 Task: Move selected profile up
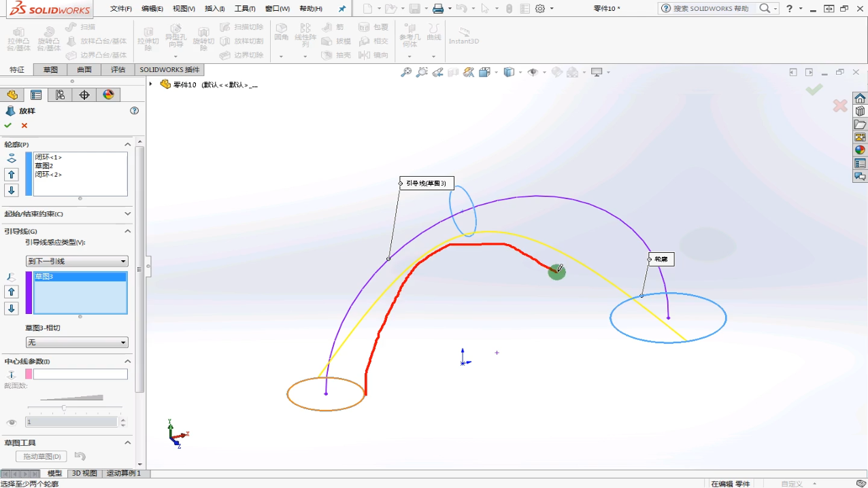[12, 175]
